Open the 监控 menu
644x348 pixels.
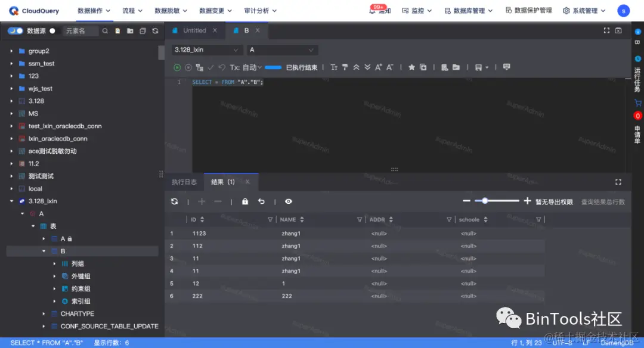pyautogui.click(x=416, y=11)
